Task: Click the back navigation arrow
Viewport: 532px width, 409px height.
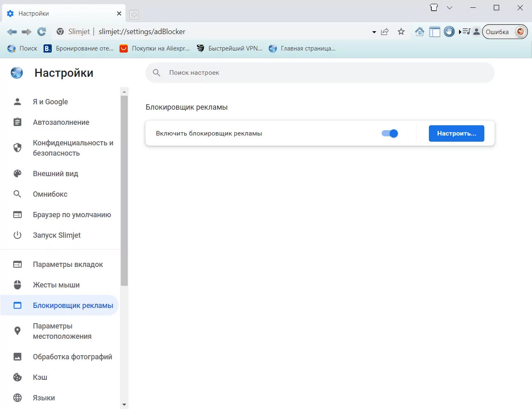Action: [12, 32]
